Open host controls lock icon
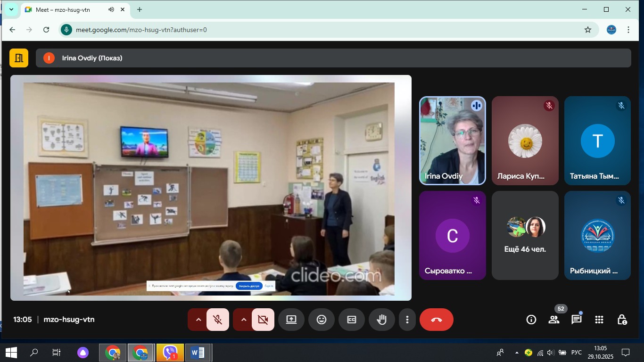The width and height of the screenshot is (644, 362). (x=622, y=320)
